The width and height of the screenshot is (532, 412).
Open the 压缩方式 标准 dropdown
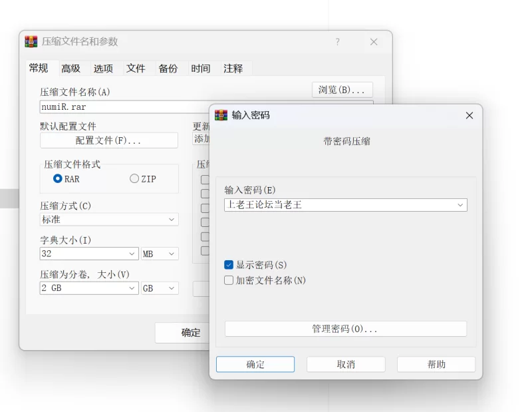point(109,220)
